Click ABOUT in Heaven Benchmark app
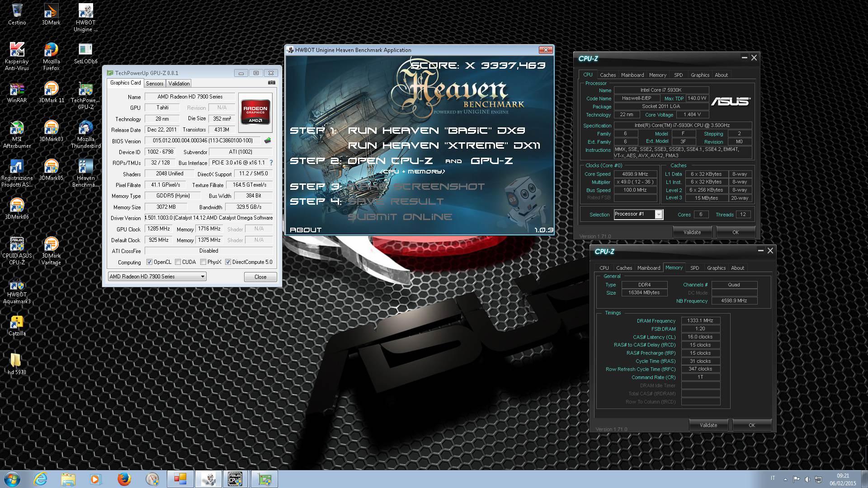Image resolution: width=868 pixels, height=488 pixels. 306,230
